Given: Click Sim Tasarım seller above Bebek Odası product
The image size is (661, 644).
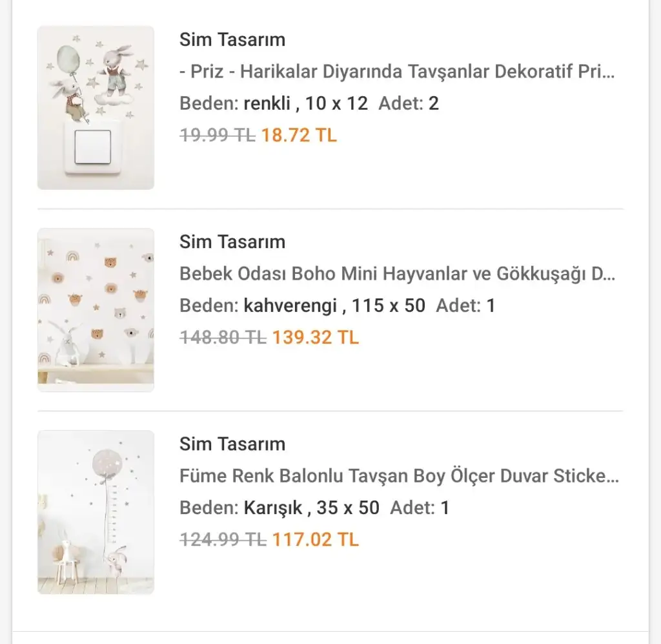Looking at the screenshot, I should click(232, 242).
